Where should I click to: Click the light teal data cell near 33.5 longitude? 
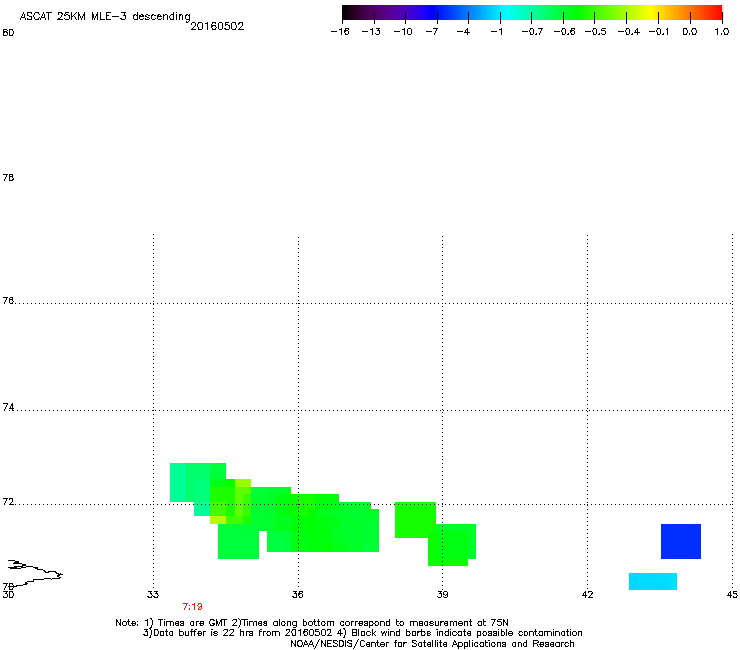tap(178, 482)
